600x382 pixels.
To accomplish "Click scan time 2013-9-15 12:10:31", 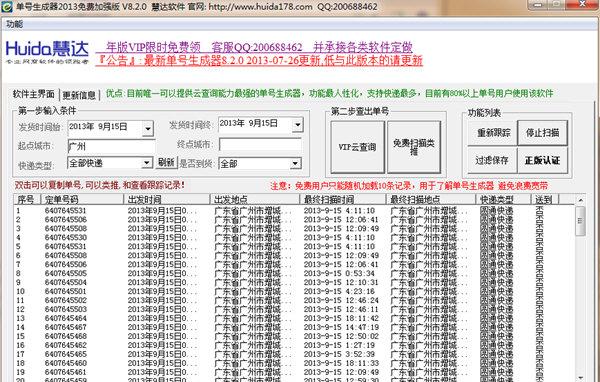I will [341, 282].
